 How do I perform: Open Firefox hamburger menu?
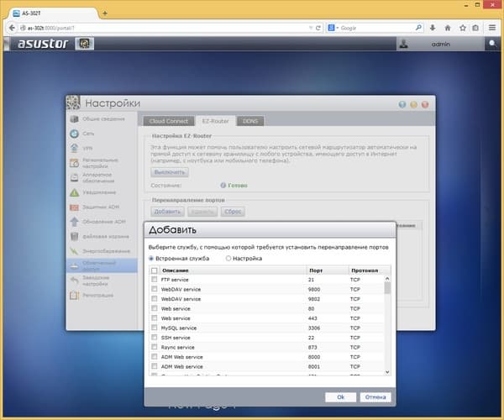point(492,28)
